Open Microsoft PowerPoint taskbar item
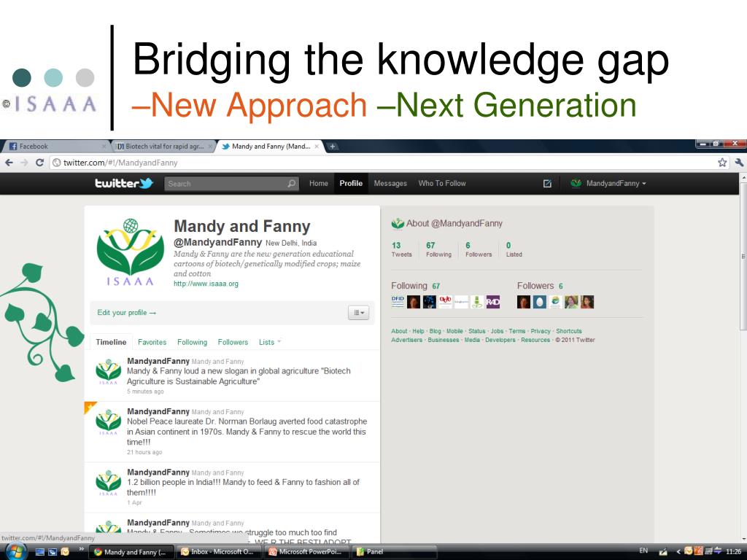The width and height of the screenshot is (747, 560). pyautogui.click(x=306, y=552)
